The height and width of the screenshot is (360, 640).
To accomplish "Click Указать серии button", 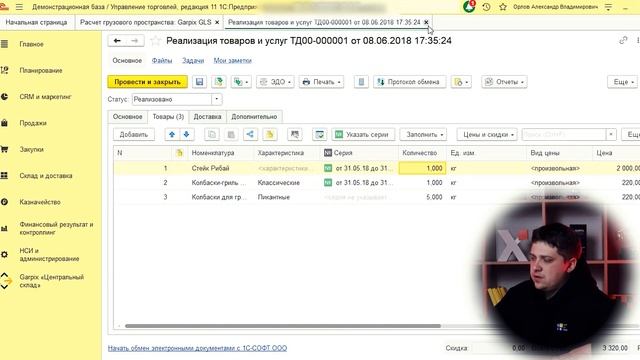I will pyautogui.click(x=363, y=134).
